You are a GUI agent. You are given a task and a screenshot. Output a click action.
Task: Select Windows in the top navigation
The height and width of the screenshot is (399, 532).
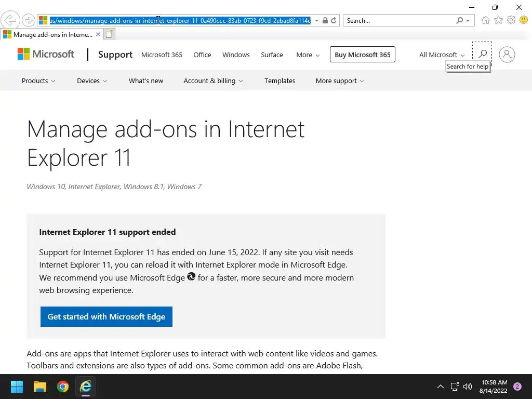pyautogui.click(x=236, y=55)
